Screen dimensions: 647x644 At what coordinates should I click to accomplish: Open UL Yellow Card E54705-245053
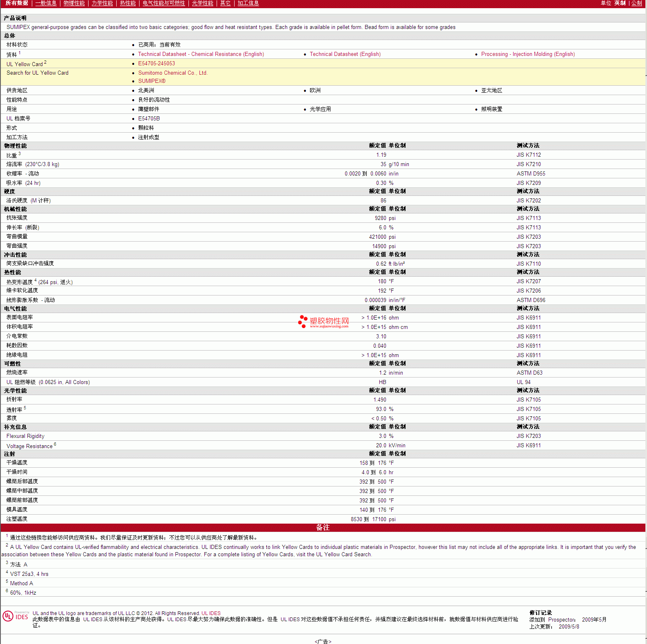point(156,64)
